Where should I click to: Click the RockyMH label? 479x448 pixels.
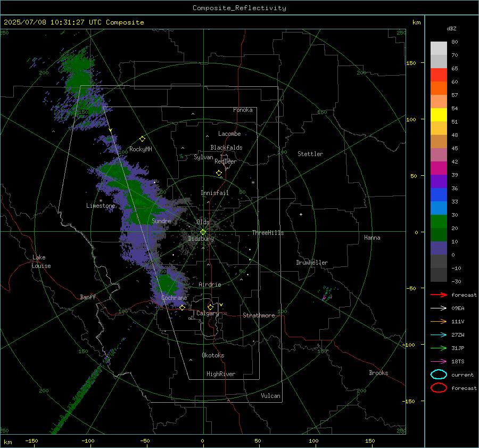[x=141, y=149]
